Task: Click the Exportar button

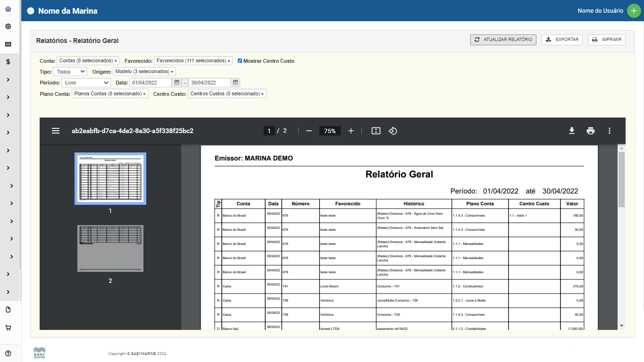Action: click(562, 40)
